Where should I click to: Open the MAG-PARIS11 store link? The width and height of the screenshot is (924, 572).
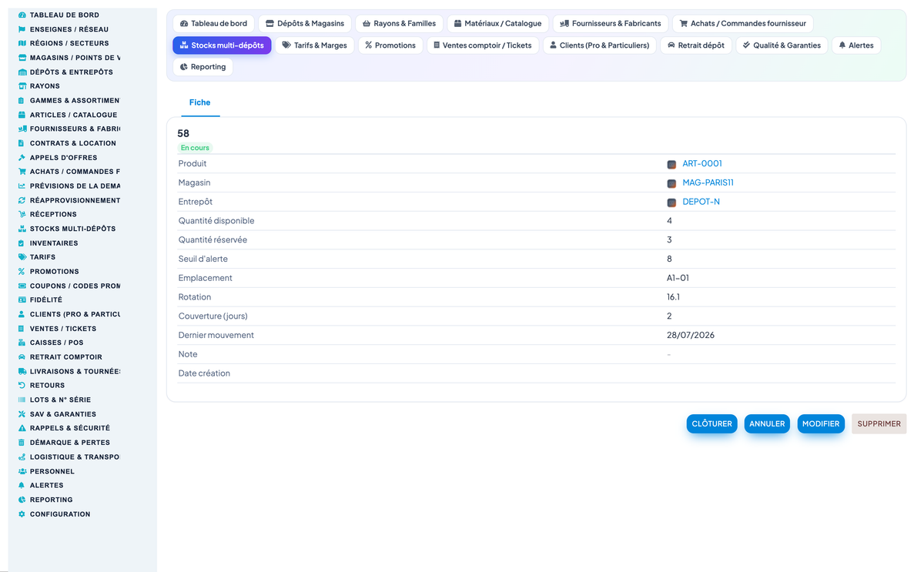point(708,182)
